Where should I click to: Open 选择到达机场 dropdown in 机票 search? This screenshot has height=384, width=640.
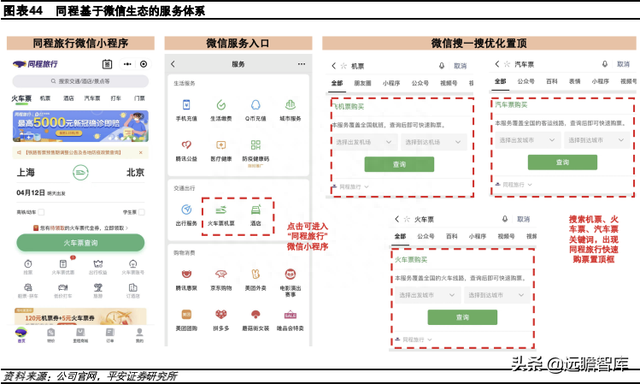433,142
